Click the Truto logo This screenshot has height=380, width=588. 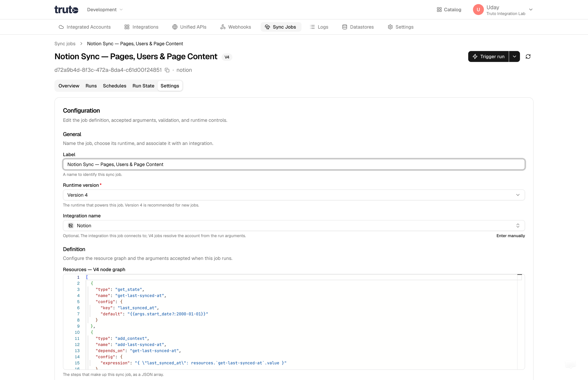[66, 10]
